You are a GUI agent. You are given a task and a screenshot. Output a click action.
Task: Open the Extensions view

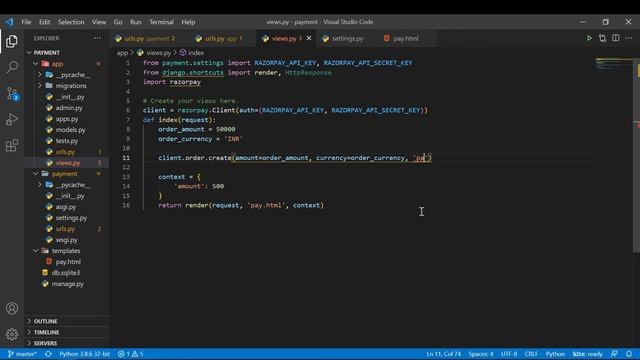coord(12,145)
